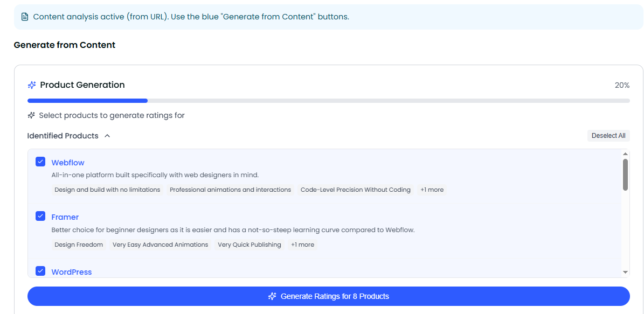Generate Ratings for 8 Products
644x314 pixels.
coord(329,296)
